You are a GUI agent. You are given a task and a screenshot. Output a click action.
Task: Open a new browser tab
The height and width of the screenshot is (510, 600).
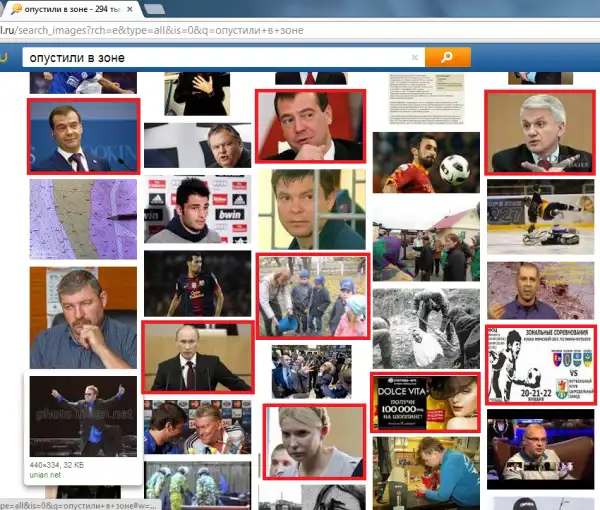point(155,9)
